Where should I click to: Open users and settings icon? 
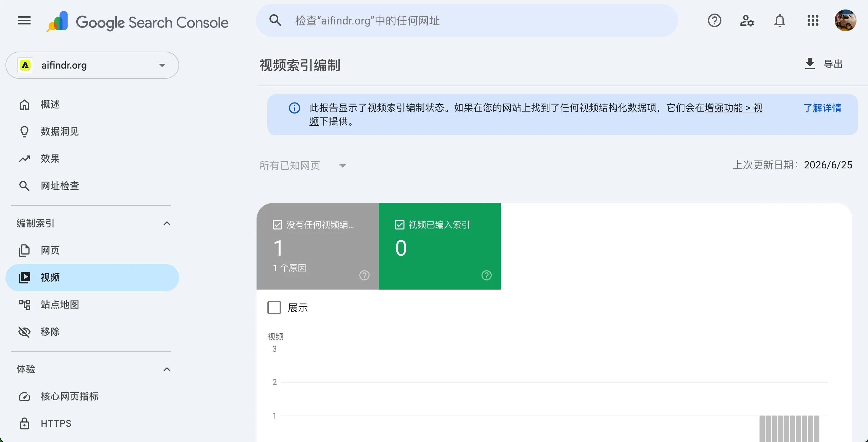click(x=747, y=21)
